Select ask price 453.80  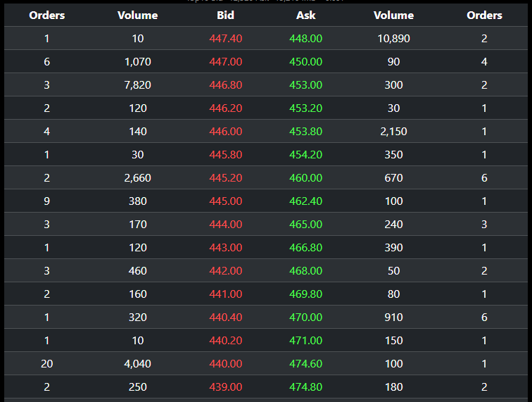click(305, 131)
